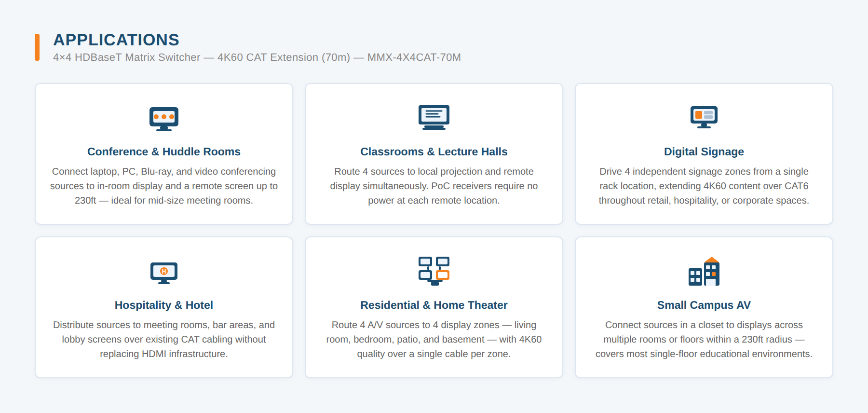Click the hotel lobby screens description text
Image resolution: width=868 pixels, height=413 pixels.
tap(164, 339)
